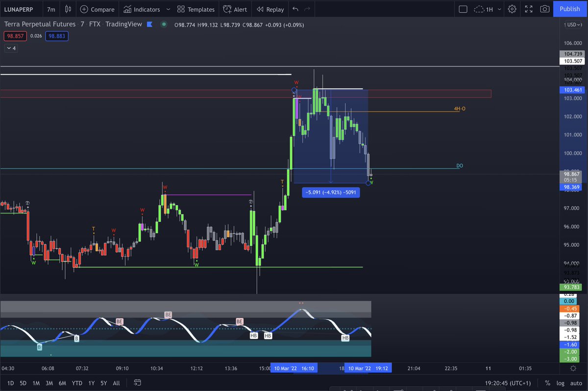Image resolution: width=588 pixels, height=391 pixels.
Task: Select the 6M time range
Action: click(x=62, y=383)
